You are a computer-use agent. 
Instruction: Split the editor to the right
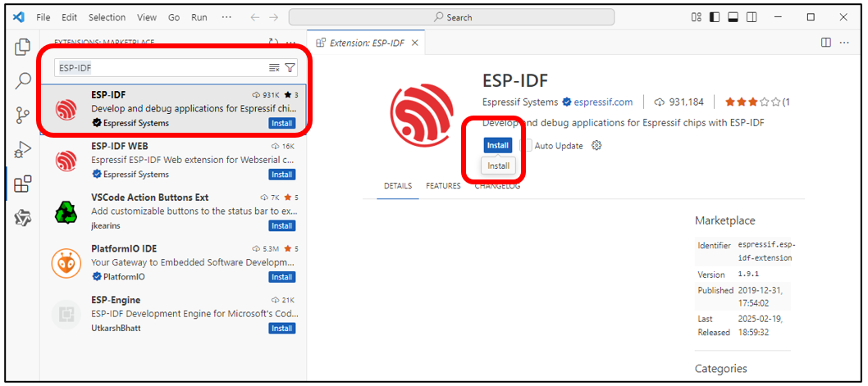click(826, 42)
